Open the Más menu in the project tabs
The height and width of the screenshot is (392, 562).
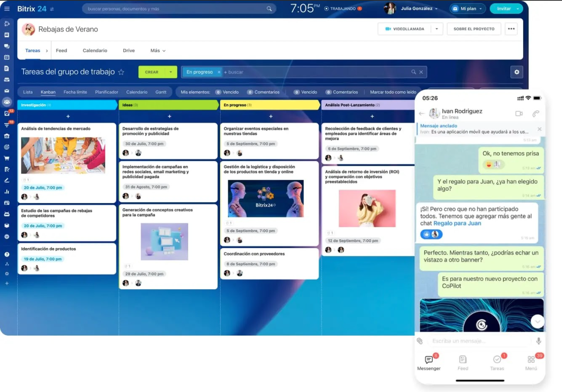pyautogui.click(x=157, y=50)
